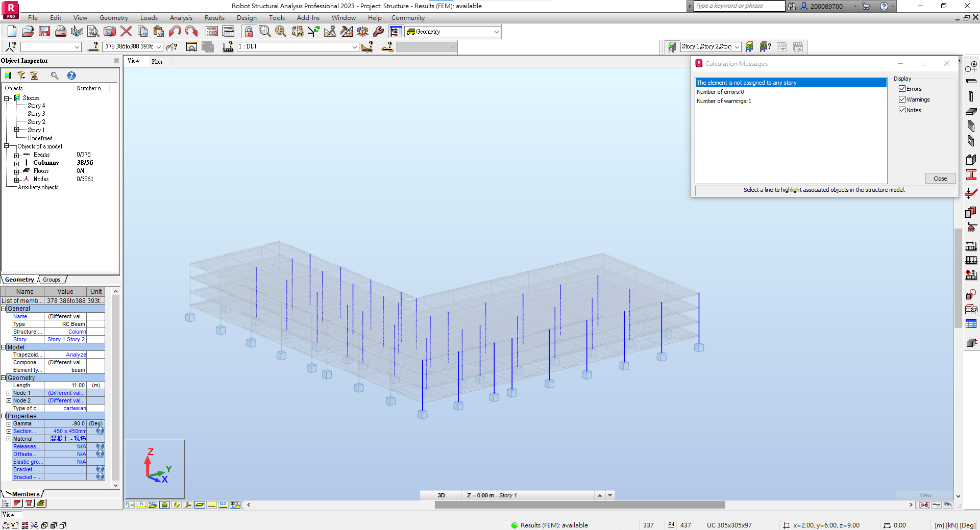Uncheck Warnings in the Display options
This screenshot has height=530, width=980.
tap(903, 99)
